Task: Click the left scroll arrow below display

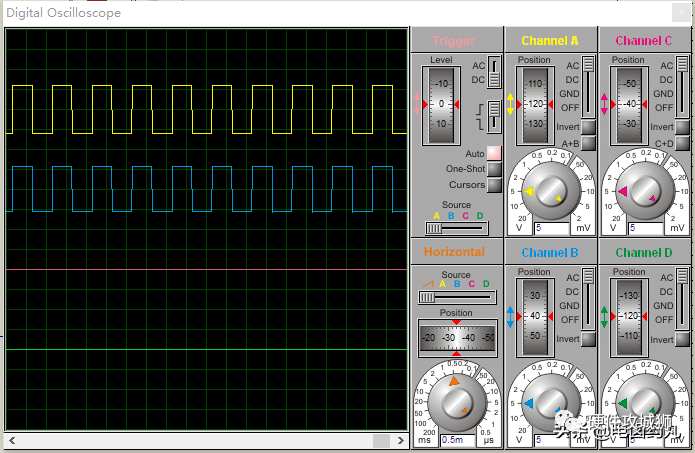Action: pos(12,441)
